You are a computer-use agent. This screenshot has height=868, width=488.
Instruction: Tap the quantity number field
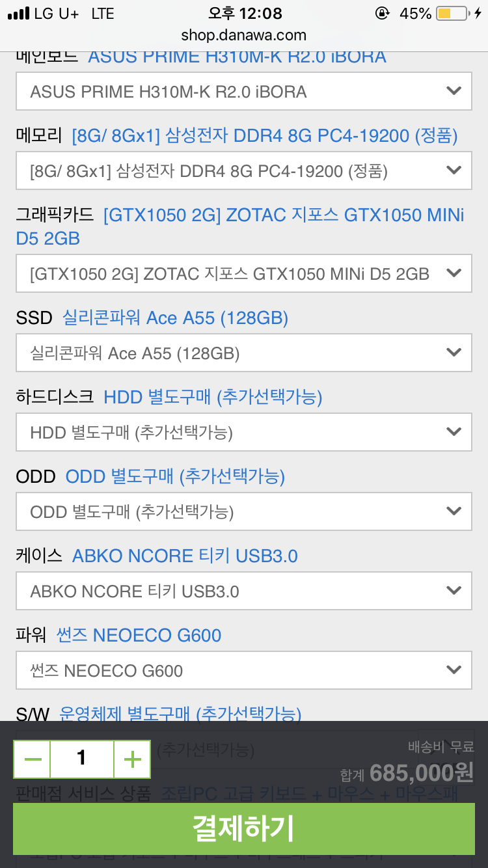[x=82, y=759]
